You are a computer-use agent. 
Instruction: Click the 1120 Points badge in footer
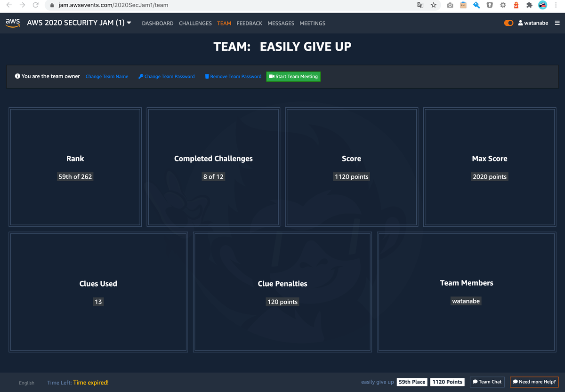[x=447, y=382]
